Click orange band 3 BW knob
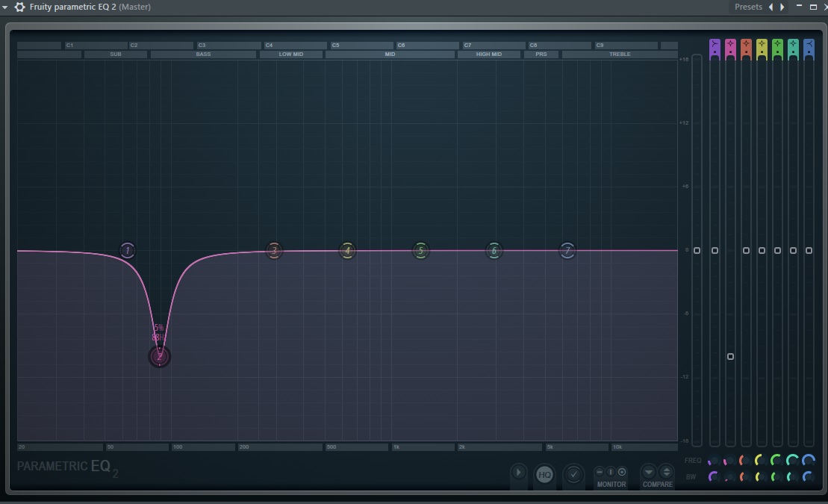Screen dimensions: 828x504 tap(746, 477)
